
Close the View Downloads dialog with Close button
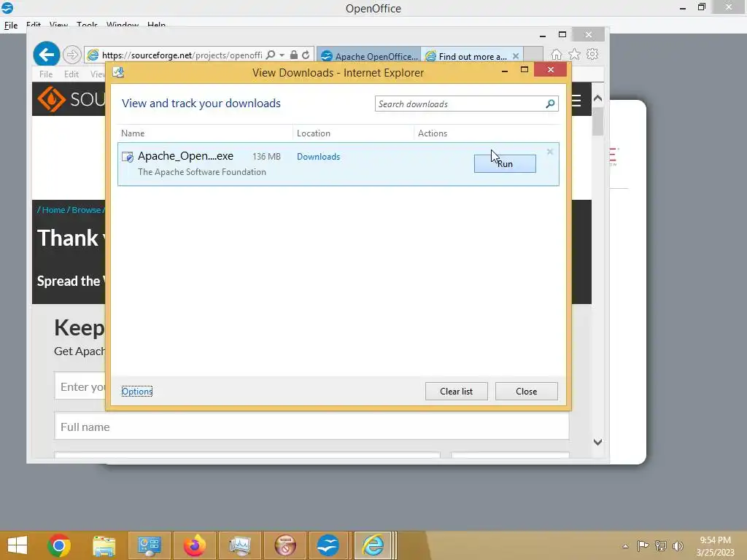(526, 392)
